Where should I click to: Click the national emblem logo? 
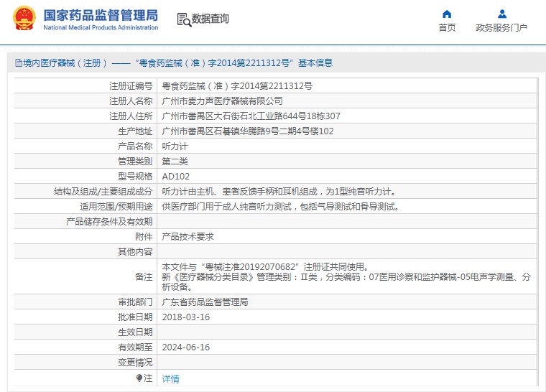[23, 18]
